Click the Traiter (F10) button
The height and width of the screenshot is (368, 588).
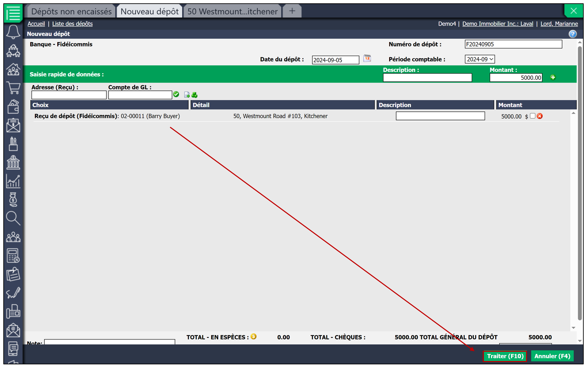click(505, 356)
